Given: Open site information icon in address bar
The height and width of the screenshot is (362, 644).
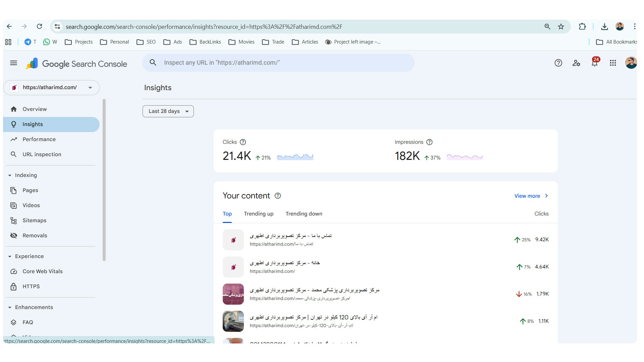Looking at the screenshot, I should coord(57,26).
